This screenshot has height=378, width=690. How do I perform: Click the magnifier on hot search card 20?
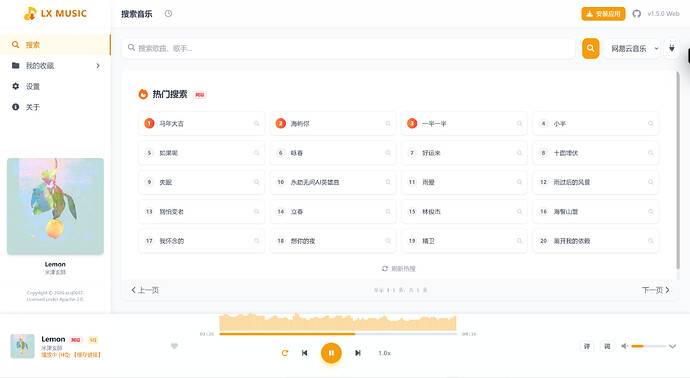coord(650,241)
